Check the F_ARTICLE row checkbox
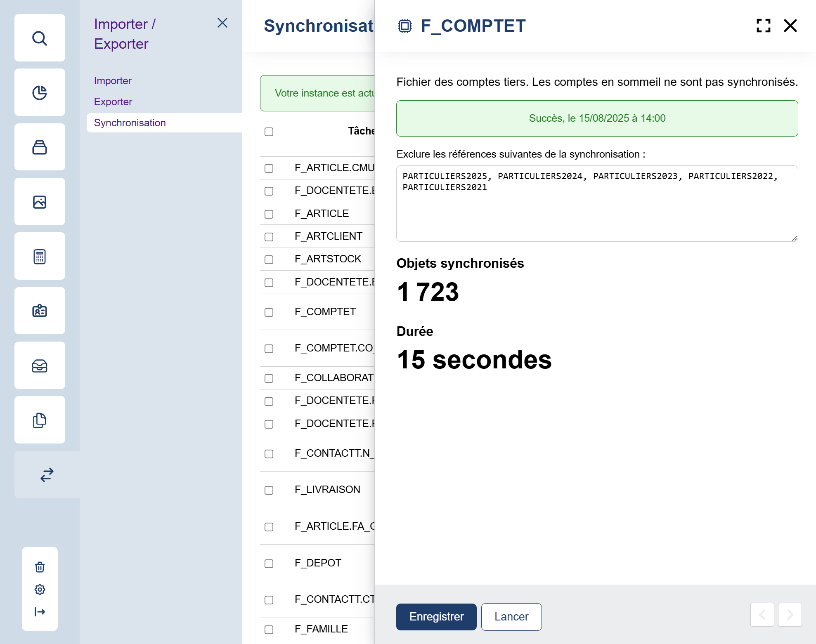This screenshot has width=816, height=644. point(269,214)
